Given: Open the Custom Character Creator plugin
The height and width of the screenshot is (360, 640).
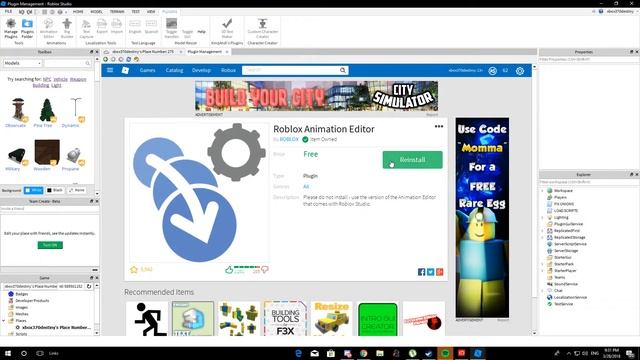Looking at the screenshot, I should coord(262,28).
